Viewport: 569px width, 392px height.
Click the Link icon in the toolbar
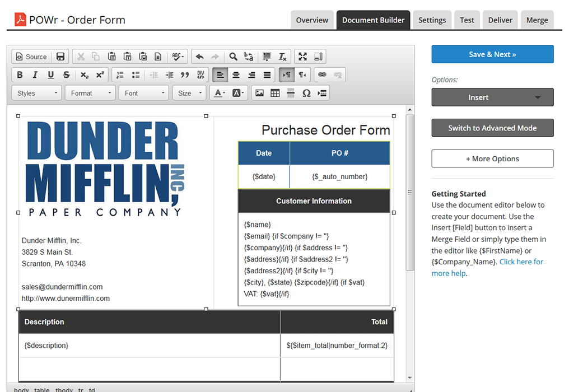pos(321,75)
